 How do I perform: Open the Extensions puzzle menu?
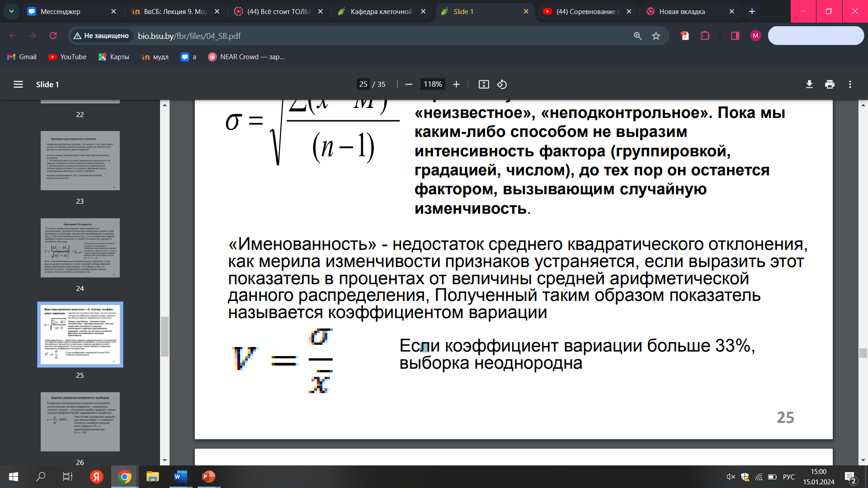click(x=705, y=36)
